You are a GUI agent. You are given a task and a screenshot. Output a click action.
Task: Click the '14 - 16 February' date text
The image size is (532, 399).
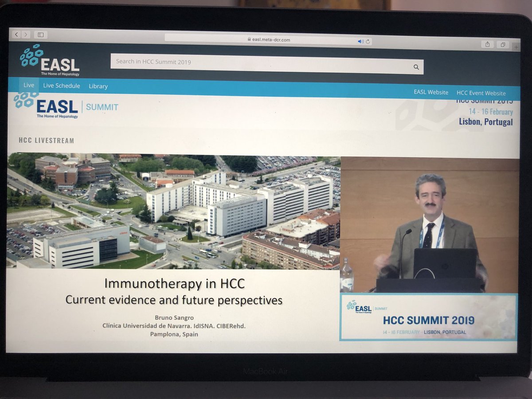pyautogui.click(x=491, y=112)
